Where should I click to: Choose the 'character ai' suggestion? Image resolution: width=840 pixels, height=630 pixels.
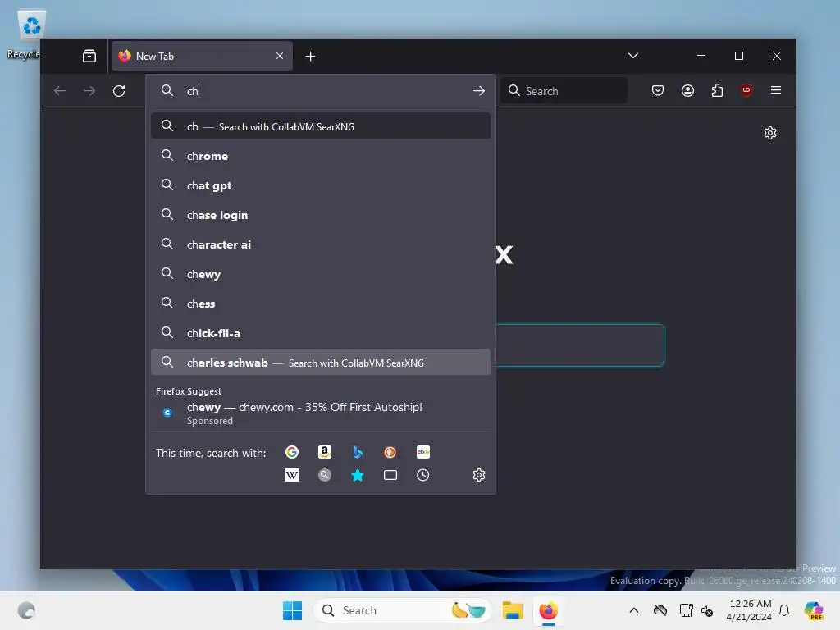pos(321,244)
